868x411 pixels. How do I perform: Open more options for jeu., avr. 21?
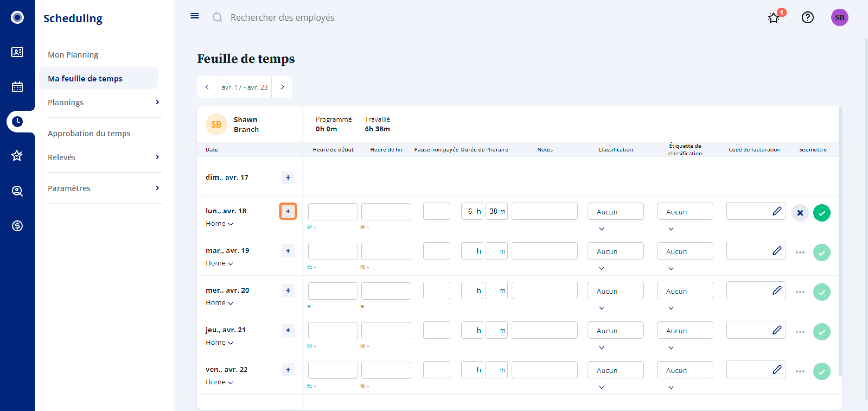pos(800,332)
